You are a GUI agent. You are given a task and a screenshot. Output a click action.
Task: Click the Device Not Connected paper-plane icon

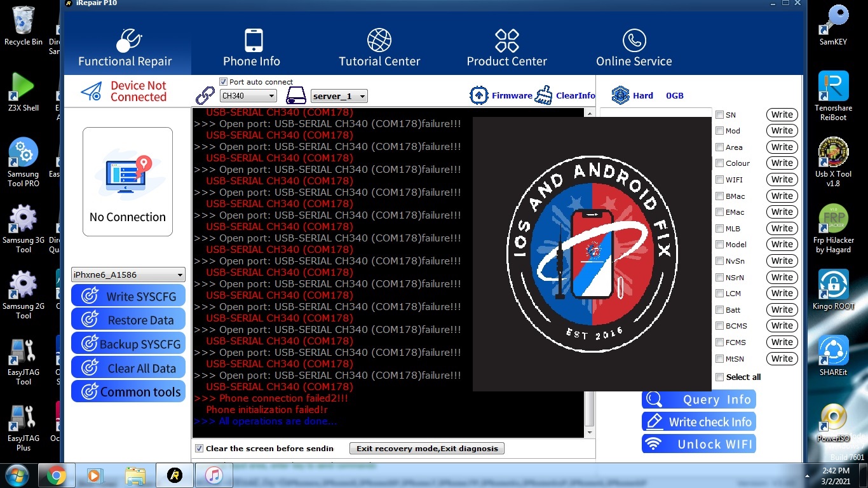[92, 91]
